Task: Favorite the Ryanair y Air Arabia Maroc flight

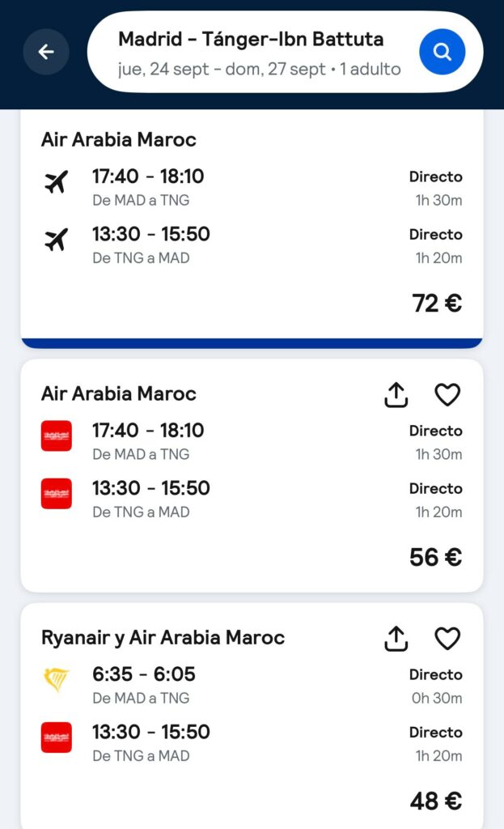Action: pos(447,639)
